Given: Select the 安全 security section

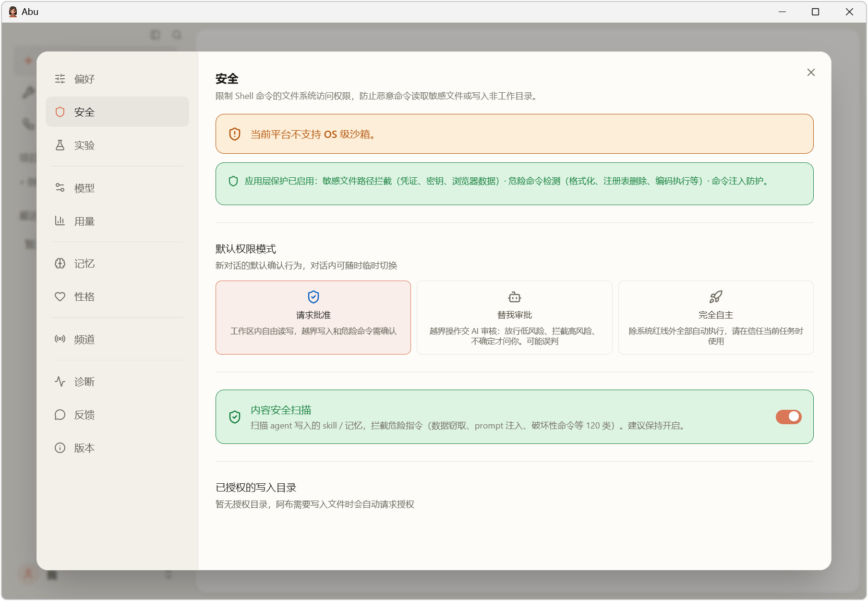Looking at the screenshot, I should 117,112.
